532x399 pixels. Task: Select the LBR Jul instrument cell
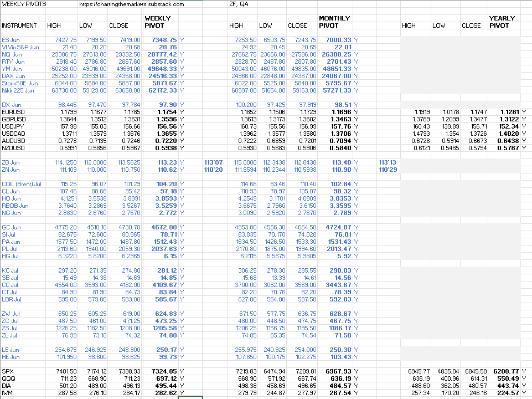[x=12, y=299]
